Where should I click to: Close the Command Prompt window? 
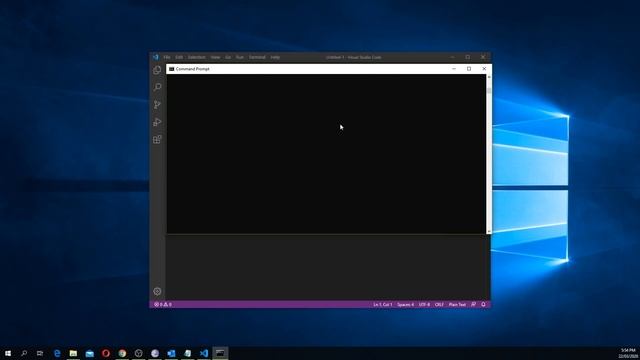[484, 69]
